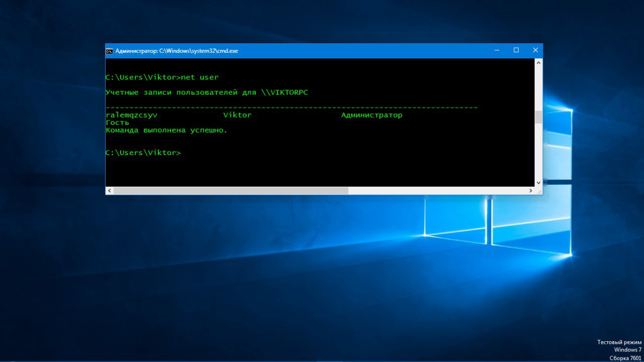Screen dimensions: 644x362
Task: Click the 'Гость' account name
Action: tap(117, 123)
